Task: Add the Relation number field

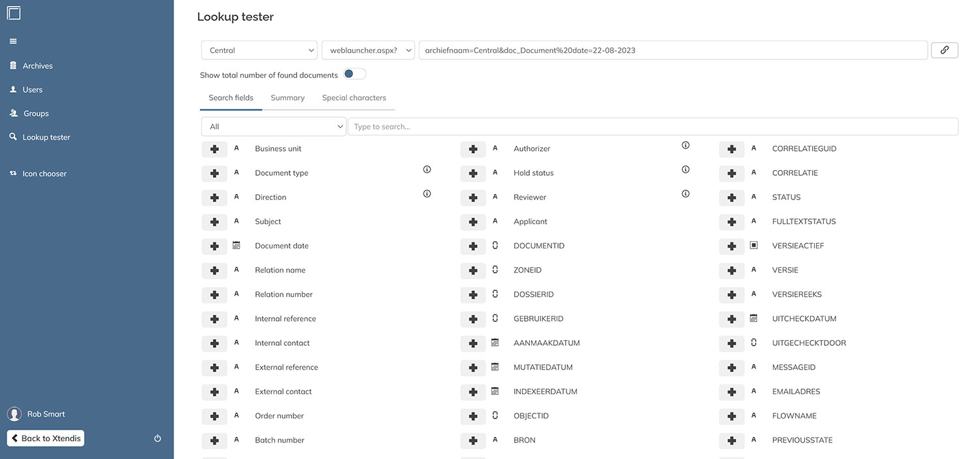Action: click(x=214, y=295)
